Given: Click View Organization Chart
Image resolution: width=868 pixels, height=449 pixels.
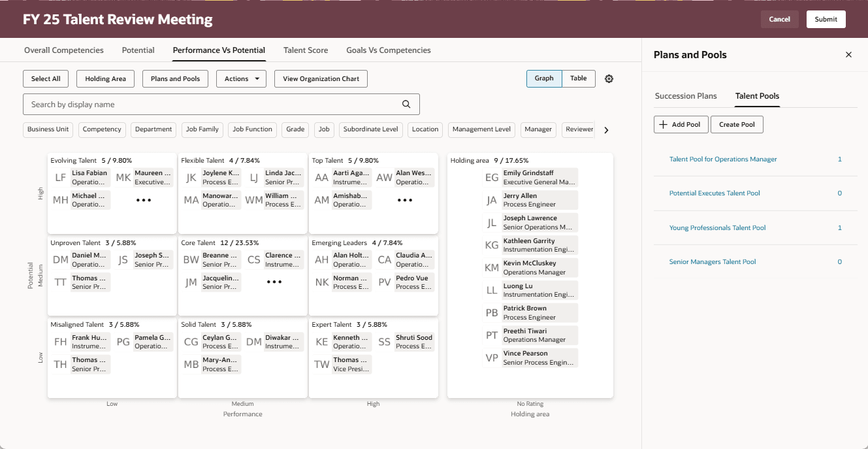Looking at the screenshot, I should [x=321, y=79].
